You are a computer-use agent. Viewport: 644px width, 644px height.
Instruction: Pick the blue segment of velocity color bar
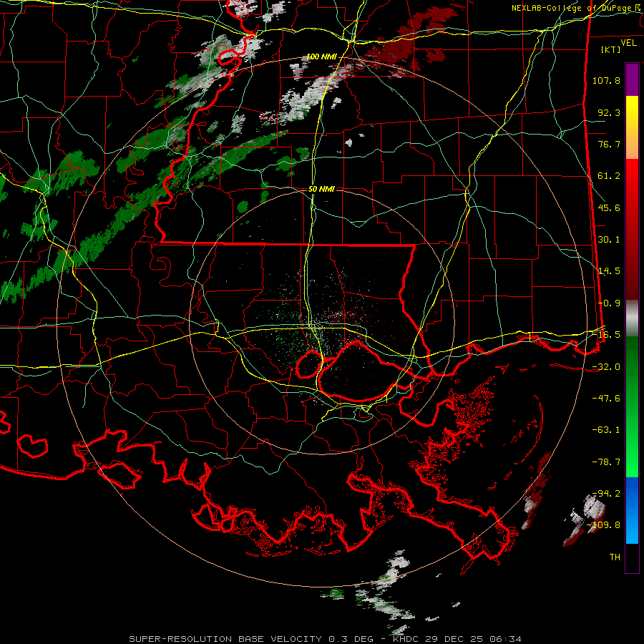click(632, 510)
